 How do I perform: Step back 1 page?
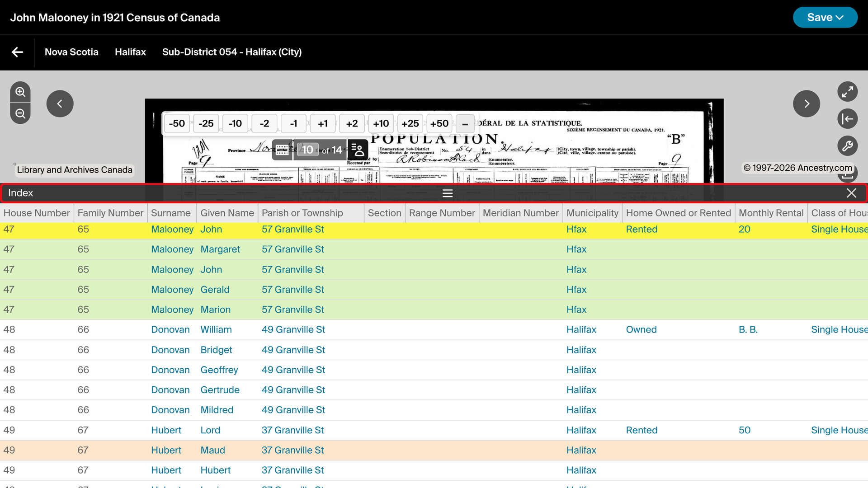click(x=294, y=124)
